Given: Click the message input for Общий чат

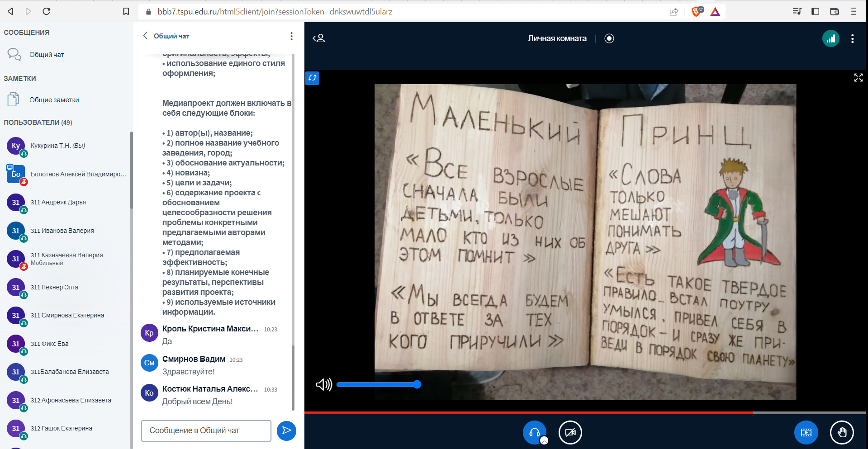Looking at the screenshot, I should [x=206, y=430].
